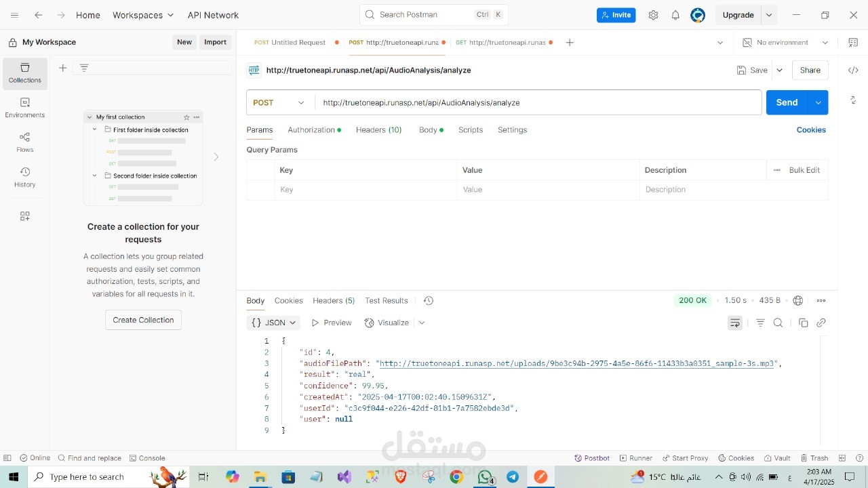Screen dimensions: 868x488
Task: Open the History sidebar panel
Action: (25, 178)
